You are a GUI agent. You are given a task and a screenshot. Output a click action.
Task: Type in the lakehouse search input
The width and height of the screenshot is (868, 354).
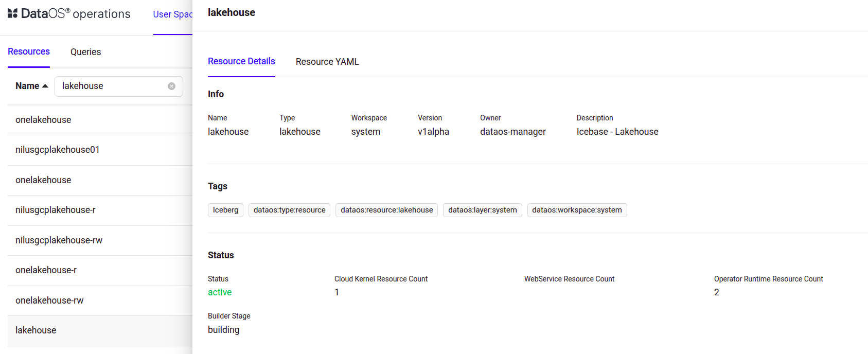(x=112, y=86)
